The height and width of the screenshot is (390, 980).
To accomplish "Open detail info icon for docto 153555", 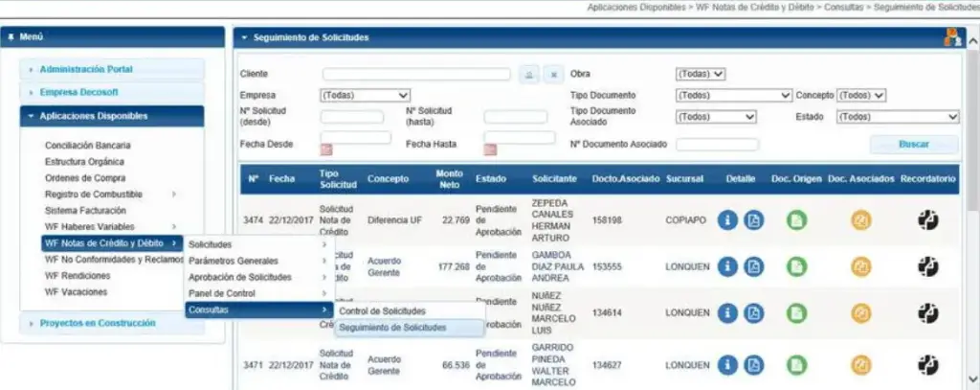I will coord(727,266).
